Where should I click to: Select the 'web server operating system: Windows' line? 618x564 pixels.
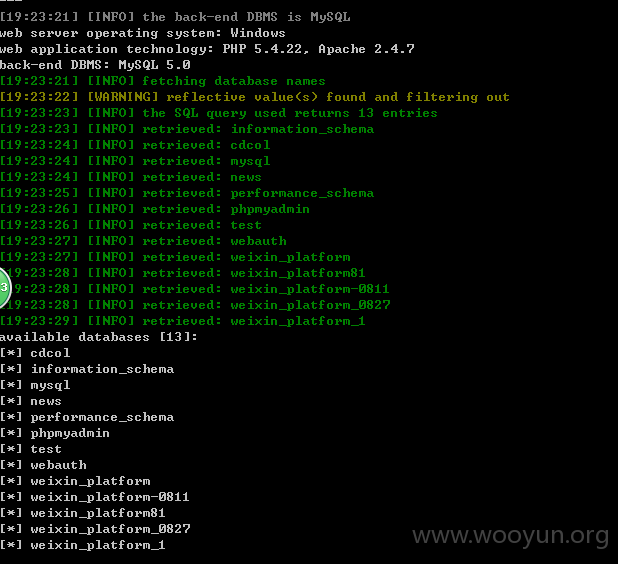[143, 33]
